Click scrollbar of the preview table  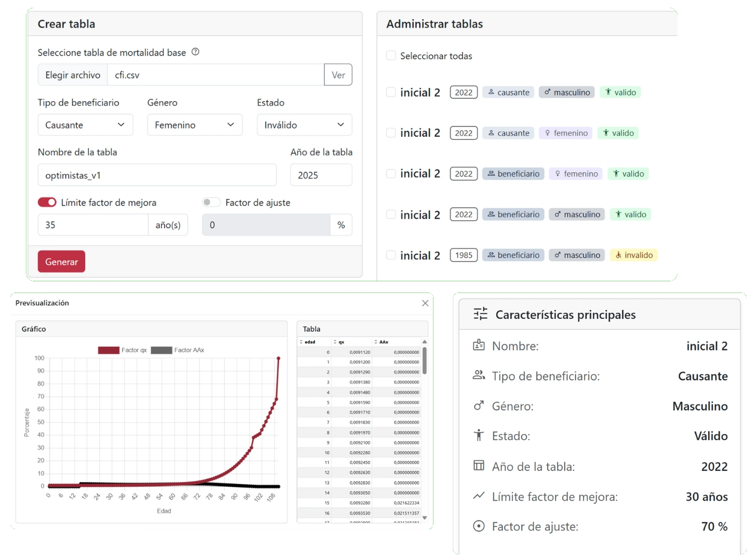(x=424, y=361)
